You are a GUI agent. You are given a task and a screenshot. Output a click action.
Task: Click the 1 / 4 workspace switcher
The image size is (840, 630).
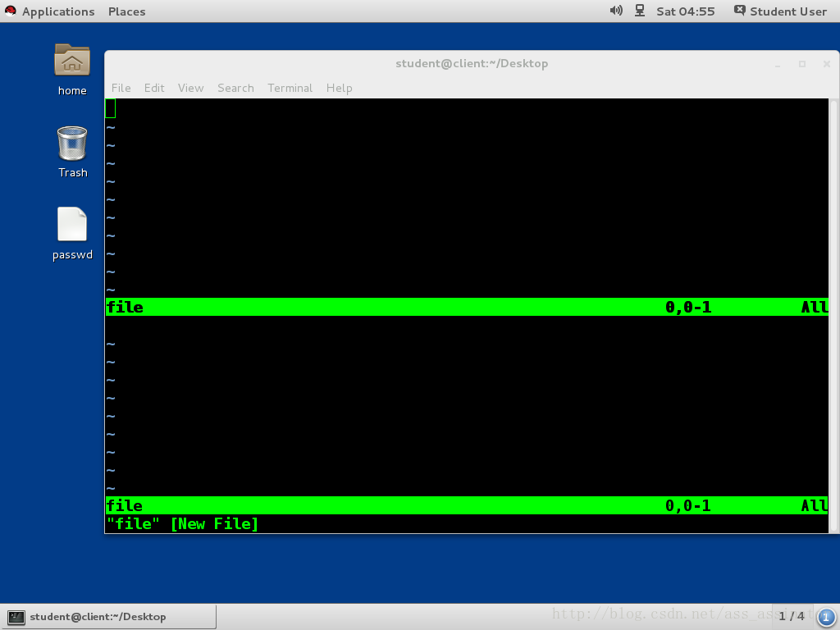click(792, 616)
